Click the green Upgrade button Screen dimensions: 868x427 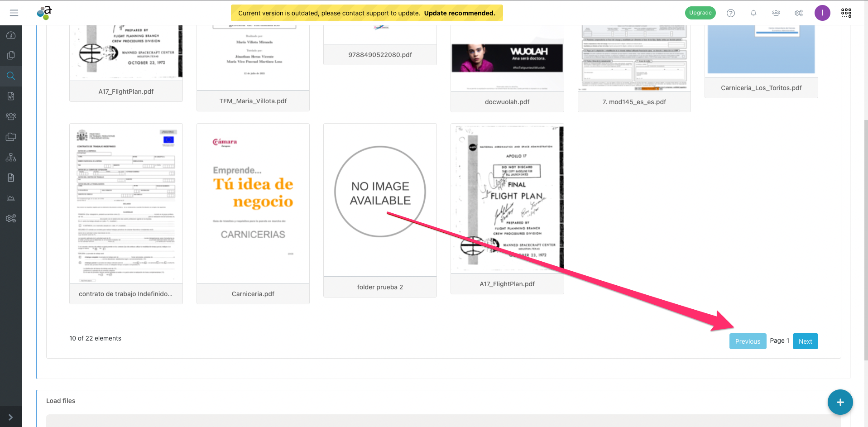pyautogui.click(x=700, y=13)
